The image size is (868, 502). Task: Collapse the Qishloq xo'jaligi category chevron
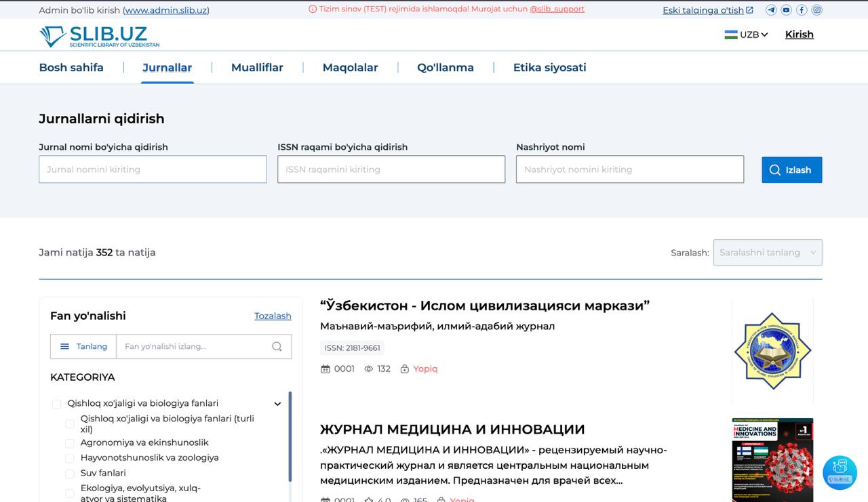click(277, 403)
